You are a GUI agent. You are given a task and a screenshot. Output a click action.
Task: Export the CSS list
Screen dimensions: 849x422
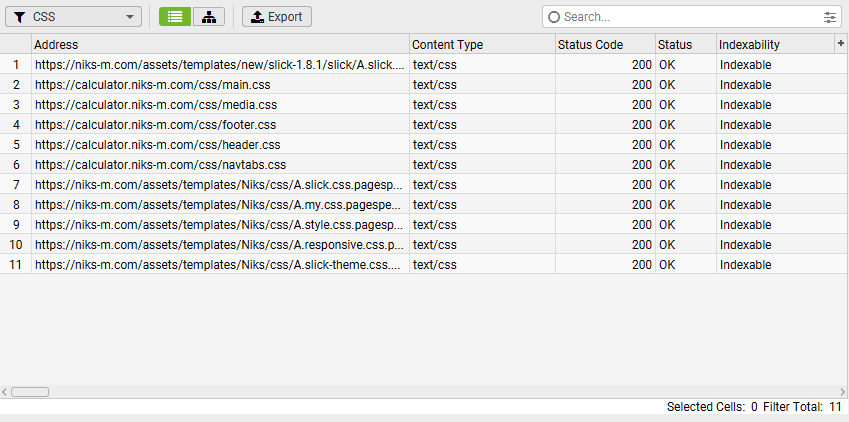[277, 17]
